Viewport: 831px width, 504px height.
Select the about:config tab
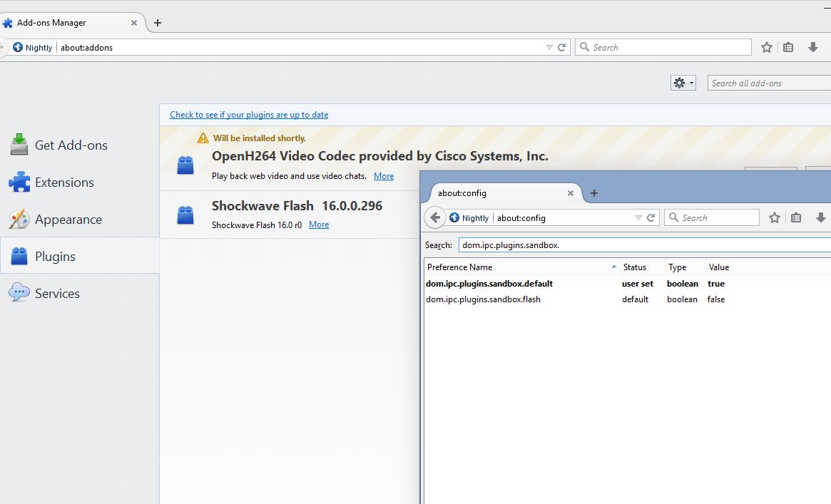click(504, 193)
